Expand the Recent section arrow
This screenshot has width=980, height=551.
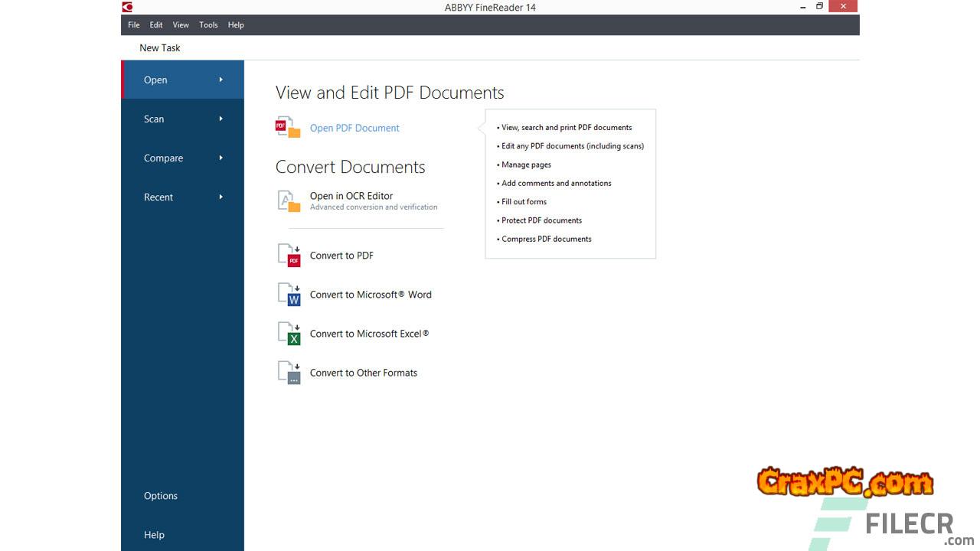coord(220,197)
